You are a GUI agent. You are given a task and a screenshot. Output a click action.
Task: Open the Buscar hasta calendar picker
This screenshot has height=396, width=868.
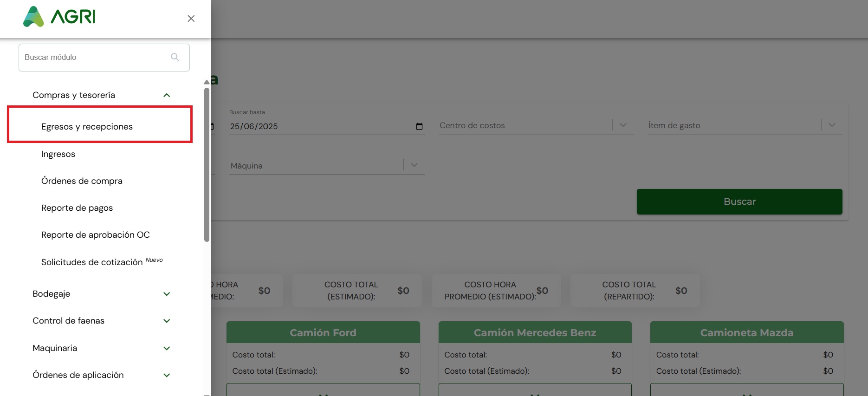click(419, 126)
